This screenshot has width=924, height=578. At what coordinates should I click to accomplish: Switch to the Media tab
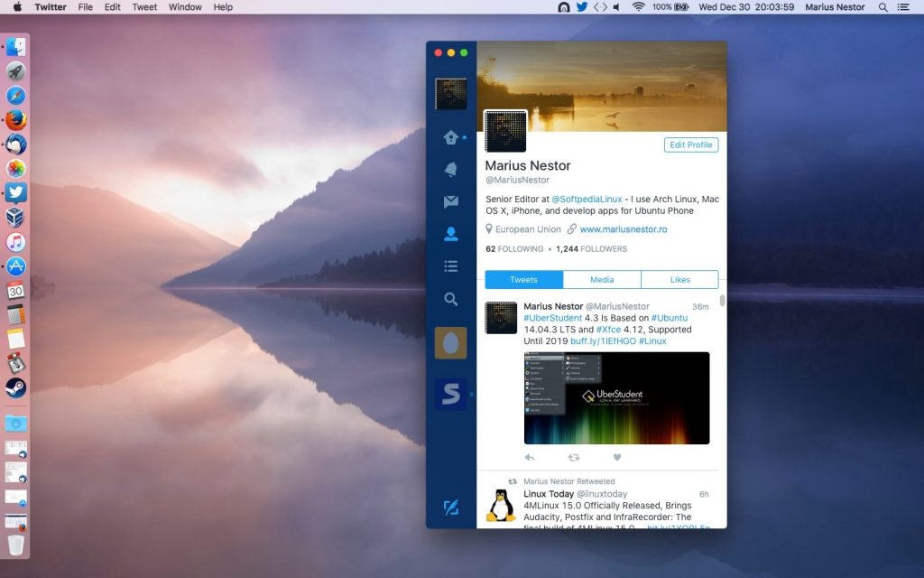tap(602, 280)
